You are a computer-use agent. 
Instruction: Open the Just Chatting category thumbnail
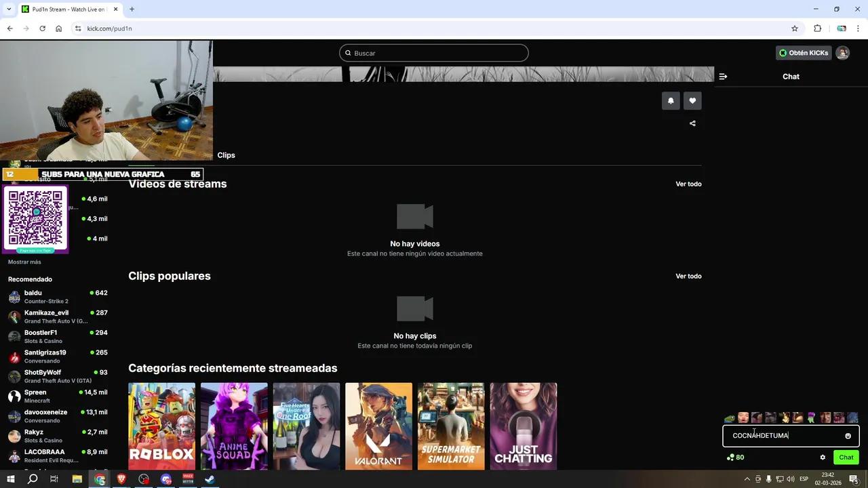pyautogui.click(x=524, y=426)
